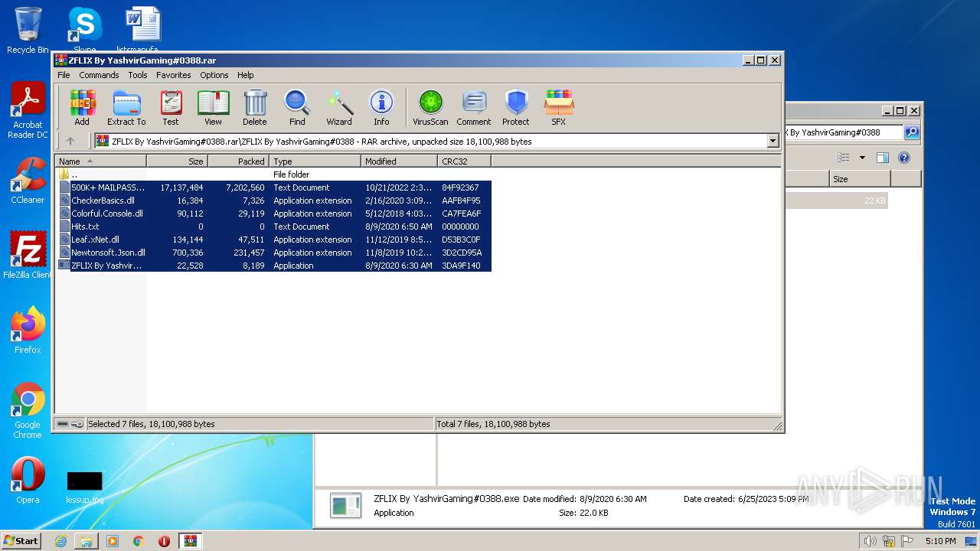Sort by Packed column header
The image size is (980, 551).
[238, 161]
